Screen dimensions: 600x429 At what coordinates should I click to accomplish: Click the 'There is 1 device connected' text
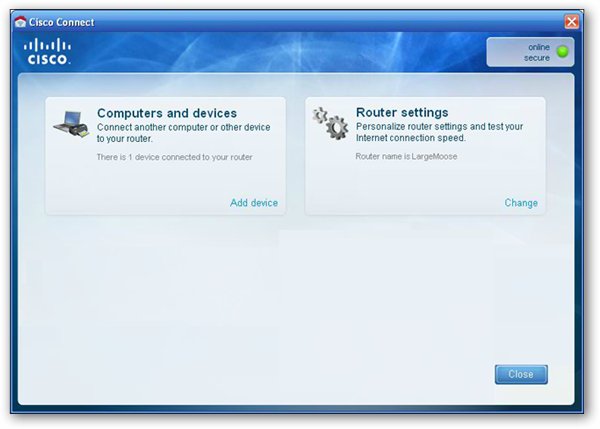point(174,157)
